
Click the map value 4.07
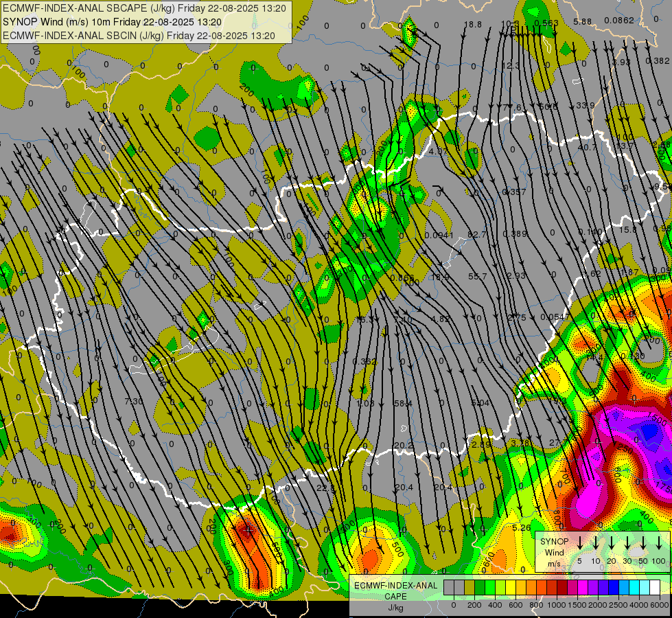pyautogui.click(x=438, y=151)
